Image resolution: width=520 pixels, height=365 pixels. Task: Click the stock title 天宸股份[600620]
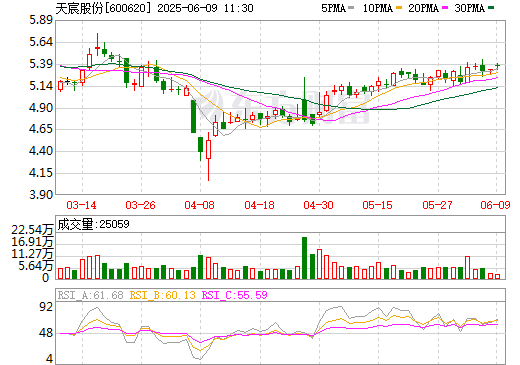103,8
